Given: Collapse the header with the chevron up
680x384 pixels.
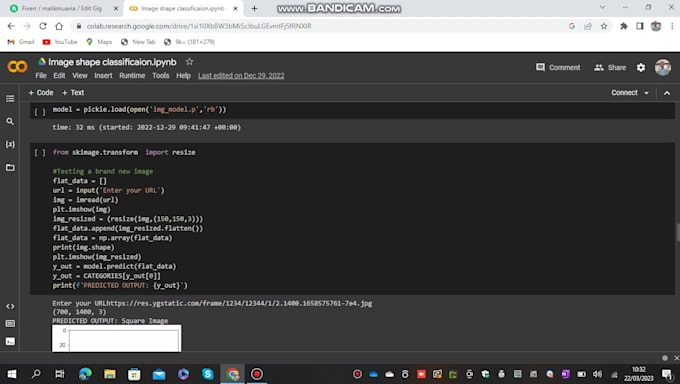Looking at the screenshot, I should coord(667,93).
